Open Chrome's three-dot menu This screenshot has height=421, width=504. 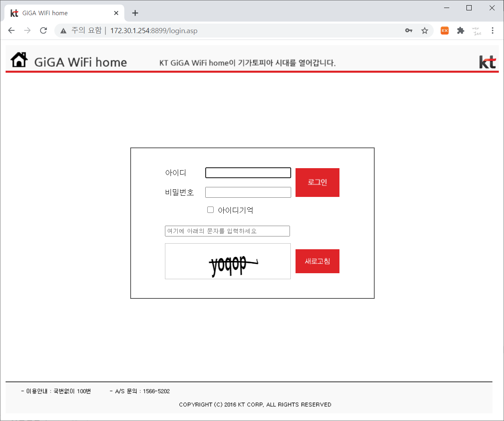pyautogui.click(x=492, y=30)
